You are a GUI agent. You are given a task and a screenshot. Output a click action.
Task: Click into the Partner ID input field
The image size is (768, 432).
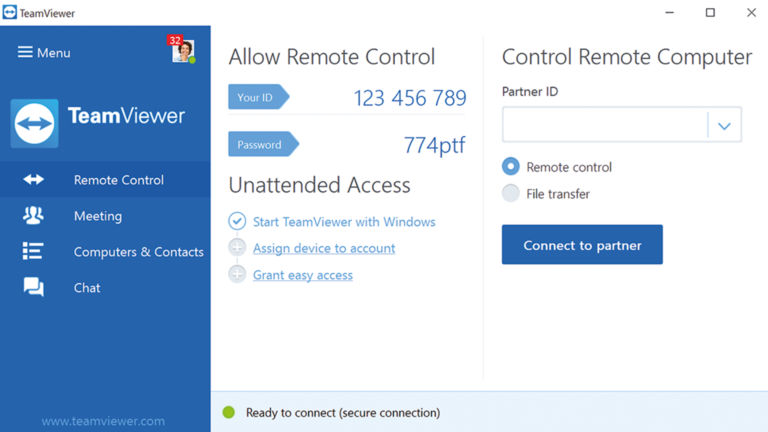[x=604, y=126]
